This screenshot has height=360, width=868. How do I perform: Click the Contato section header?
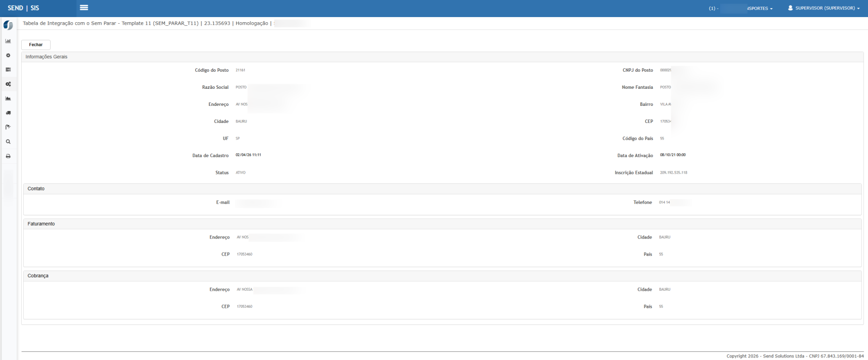click(x=36, y=189)
